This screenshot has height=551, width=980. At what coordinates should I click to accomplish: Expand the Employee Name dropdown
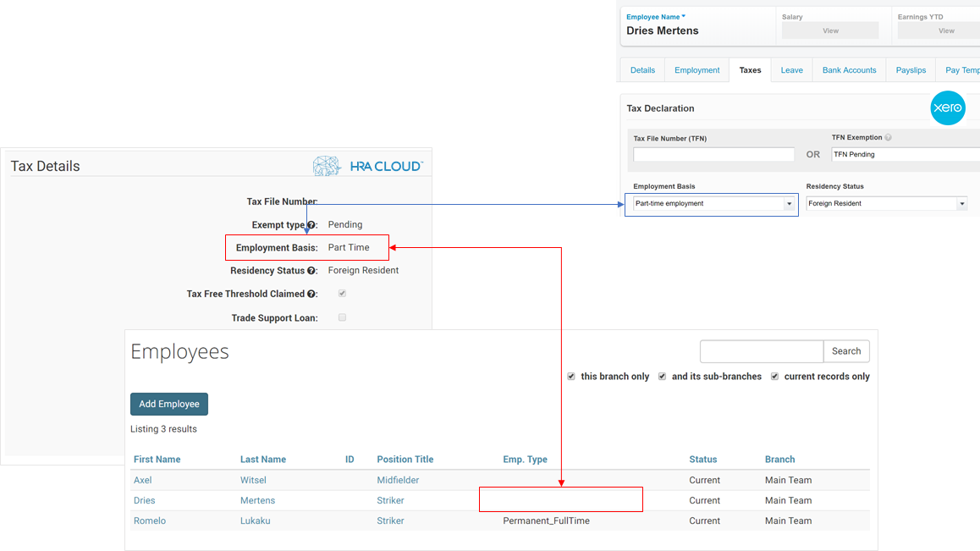[656, 17]
